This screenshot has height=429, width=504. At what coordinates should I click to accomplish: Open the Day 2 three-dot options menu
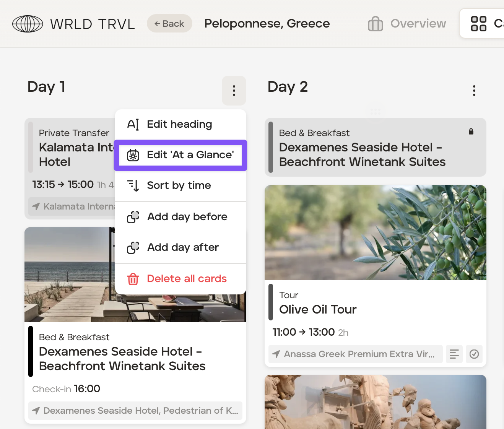point(474,91)
